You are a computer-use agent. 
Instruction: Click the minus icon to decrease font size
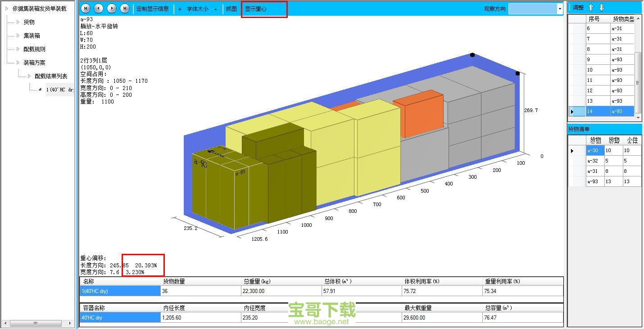pos(216,9)
